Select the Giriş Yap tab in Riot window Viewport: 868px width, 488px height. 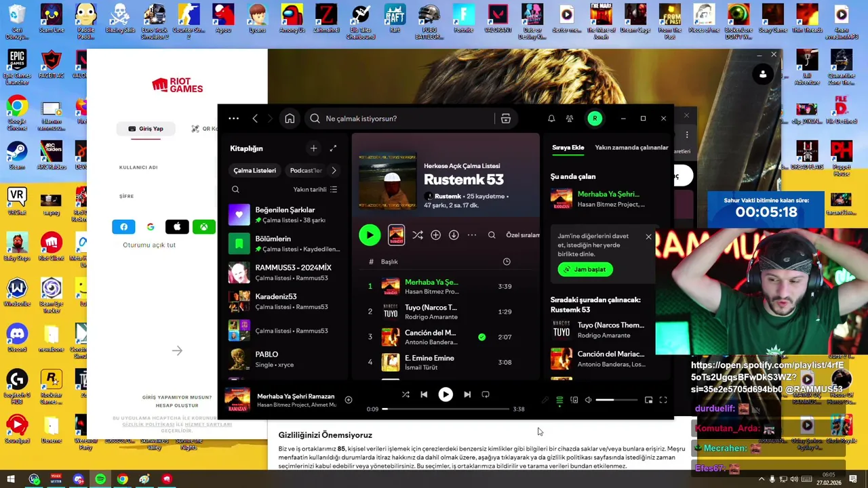tap(146, 129)
